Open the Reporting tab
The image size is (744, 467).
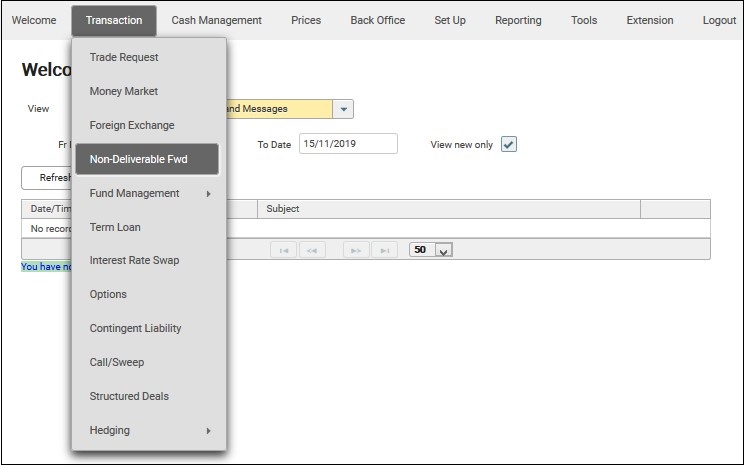click(518, 20)
